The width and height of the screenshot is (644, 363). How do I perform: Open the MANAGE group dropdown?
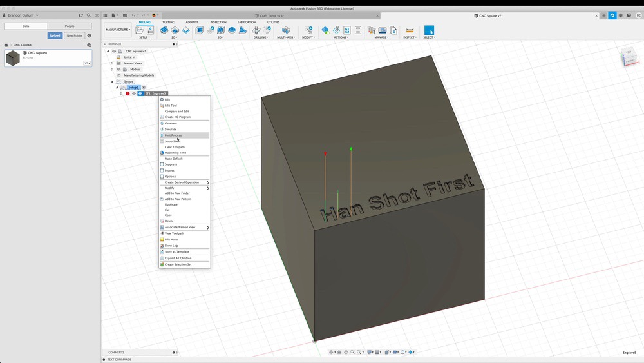pyautogui.click(x=381, y=37)
